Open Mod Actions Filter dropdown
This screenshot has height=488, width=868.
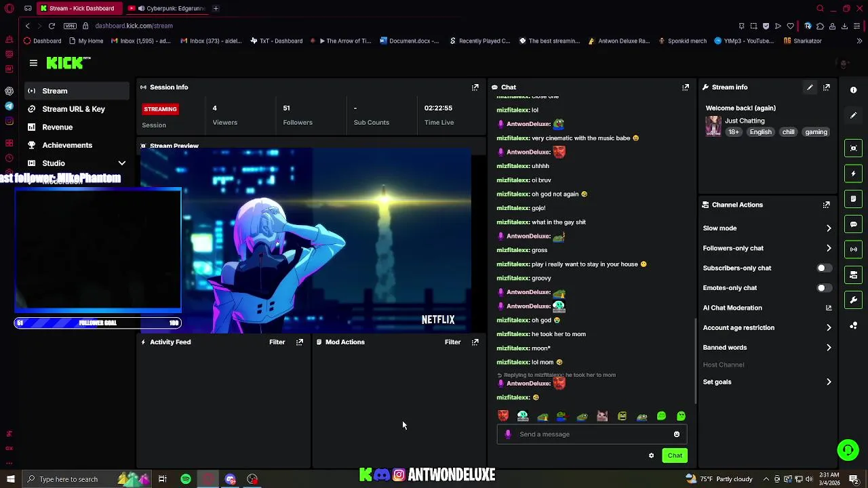[x=452, y=342]
